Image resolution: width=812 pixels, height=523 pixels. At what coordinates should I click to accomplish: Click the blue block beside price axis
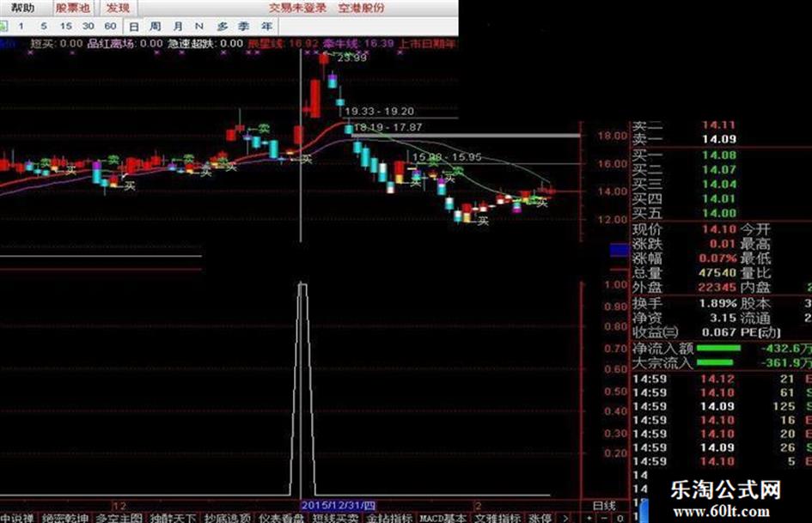(620, 250)
